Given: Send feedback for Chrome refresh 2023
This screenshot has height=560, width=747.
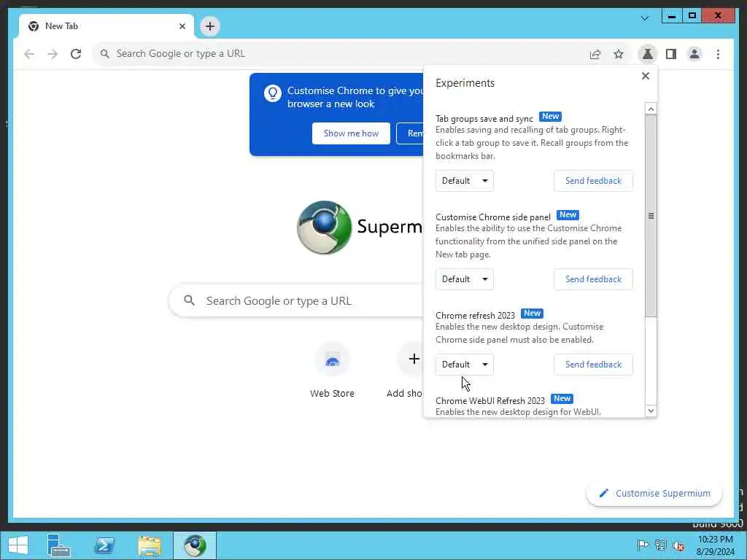Looking at the screenshot, I should pyautogui.click(x=593, y=365).
